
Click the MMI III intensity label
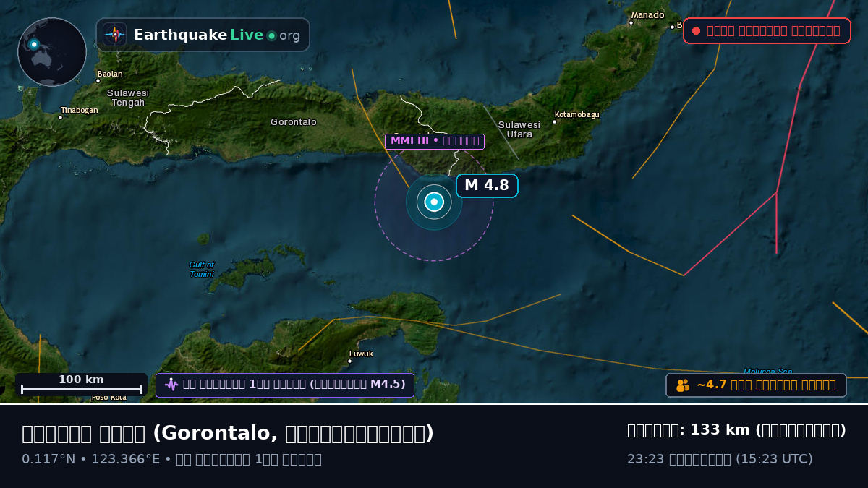(x=435, y=141)
